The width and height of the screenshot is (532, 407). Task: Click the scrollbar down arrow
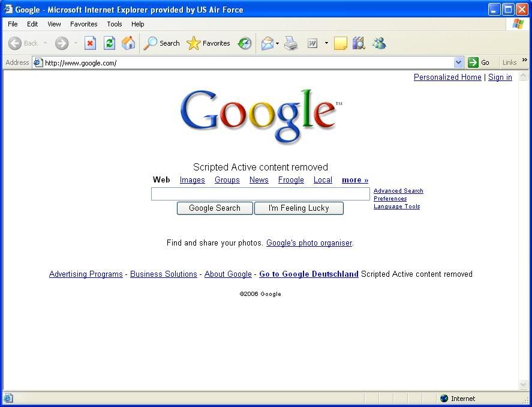pos(523,385)
